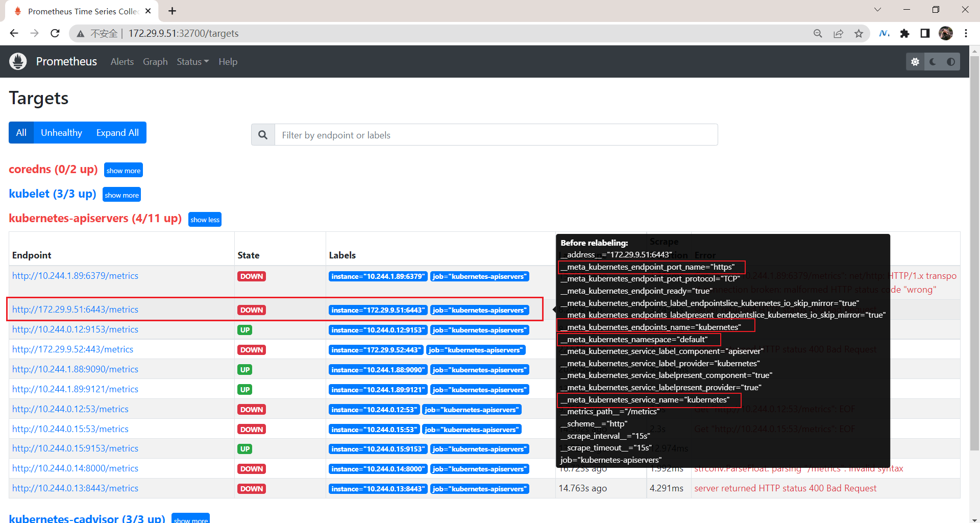Click the kubernetes-apiservers (4/11 up) heading
This screenshot has height=523, width=980.
[x=95, y=218]
